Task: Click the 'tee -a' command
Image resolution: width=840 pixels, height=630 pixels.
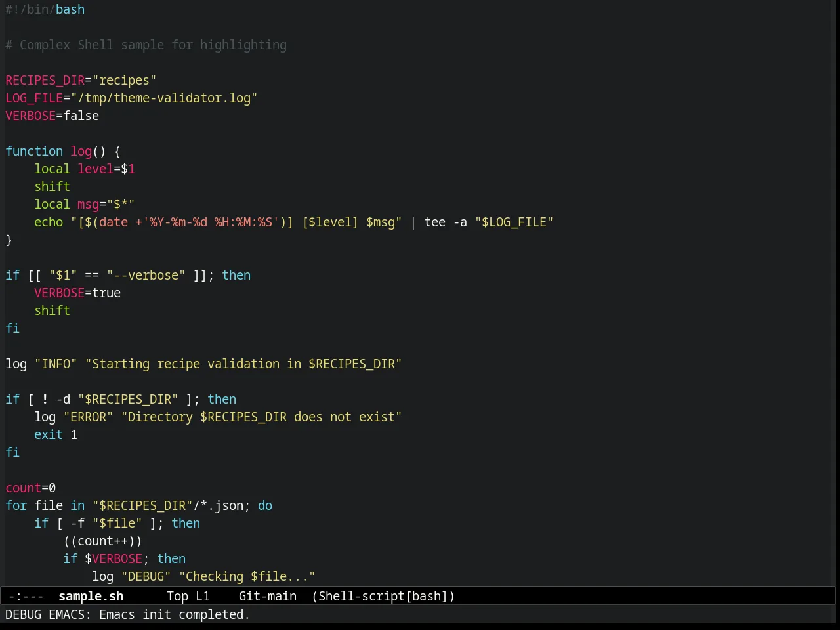Action: 446,222
